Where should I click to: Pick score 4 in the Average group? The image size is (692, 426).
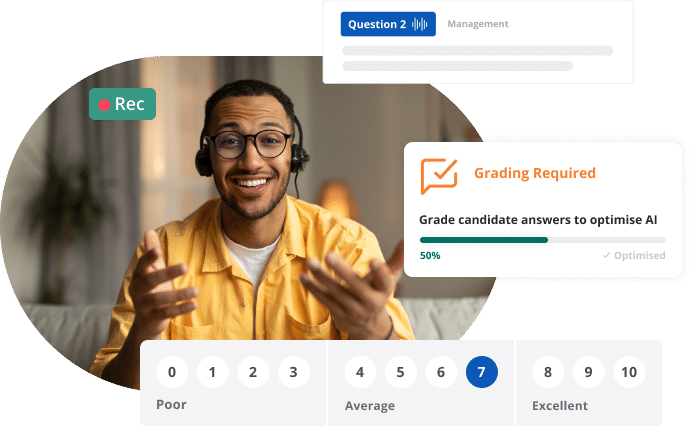click(x=360, y=372)
